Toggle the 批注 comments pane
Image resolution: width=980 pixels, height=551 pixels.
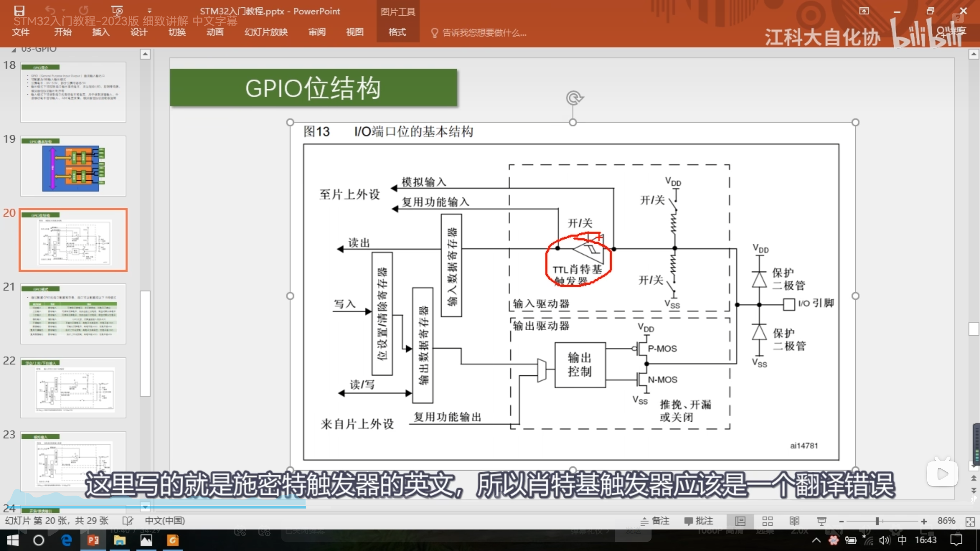pyautogui.click(x=698, y=521)
